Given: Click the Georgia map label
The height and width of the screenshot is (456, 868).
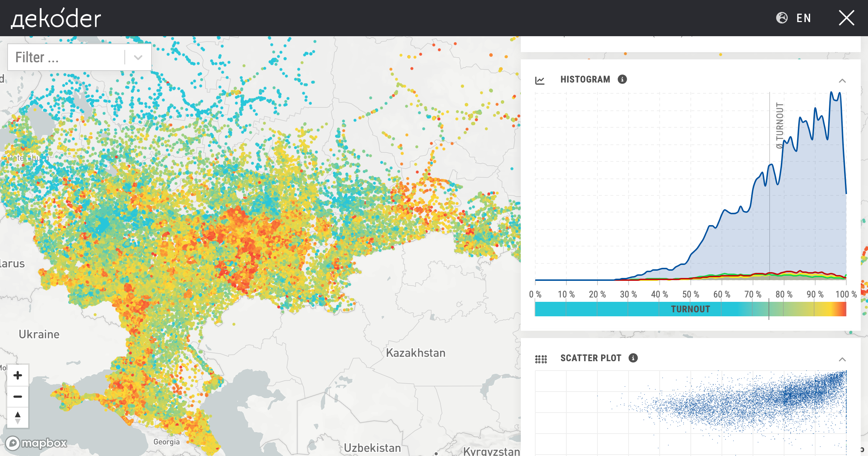Looking at the screenshot, I should point(166,442).
